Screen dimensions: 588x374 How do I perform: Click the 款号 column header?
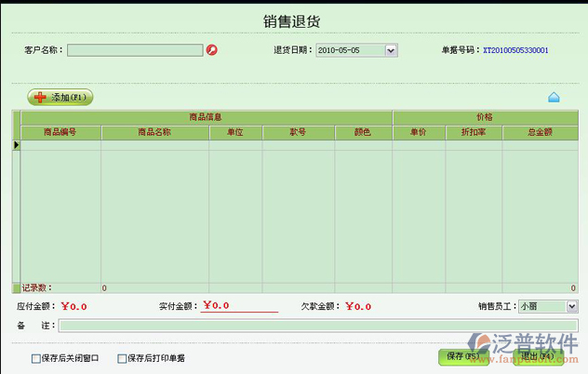(298, 132)
